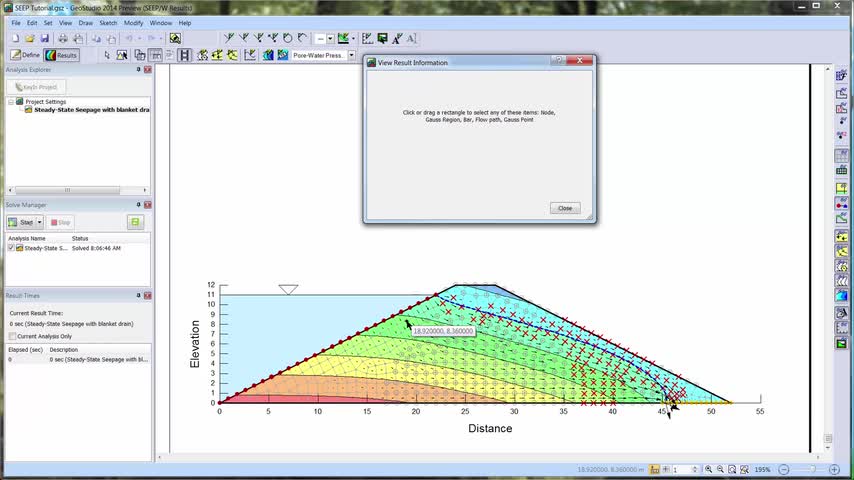Open the Modify menu
The width and height of the screenshot is (854, 480).
pyautogui.click(x=133, y=23)
